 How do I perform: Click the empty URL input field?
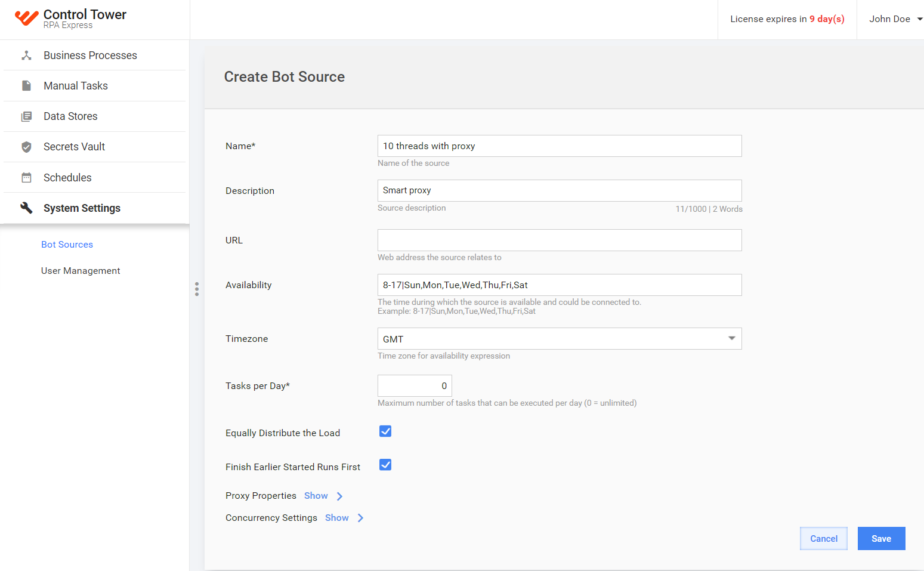tap(560, 240)
